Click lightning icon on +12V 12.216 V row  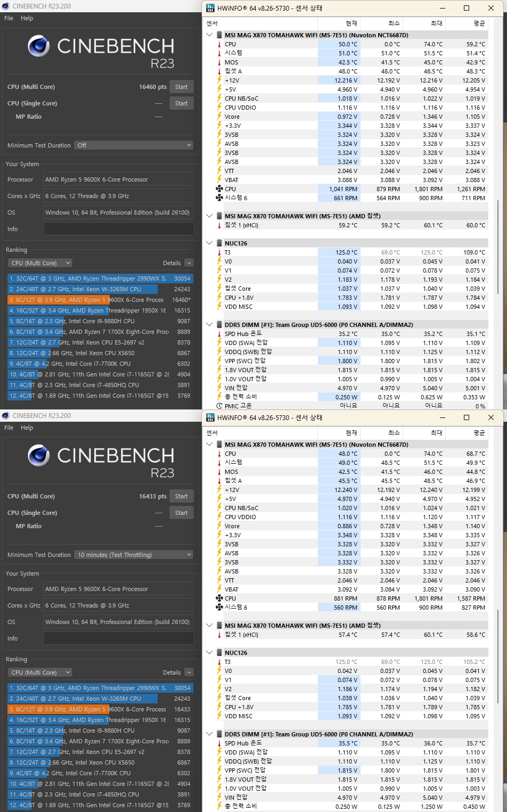pos(219,80)
